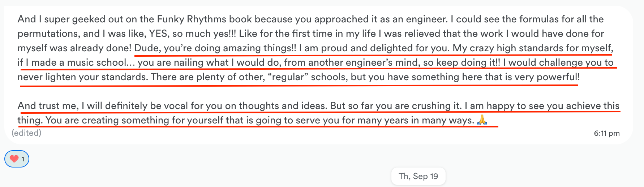
Task: Click the praying hands emoji
Action: click(x=482, y=120)
